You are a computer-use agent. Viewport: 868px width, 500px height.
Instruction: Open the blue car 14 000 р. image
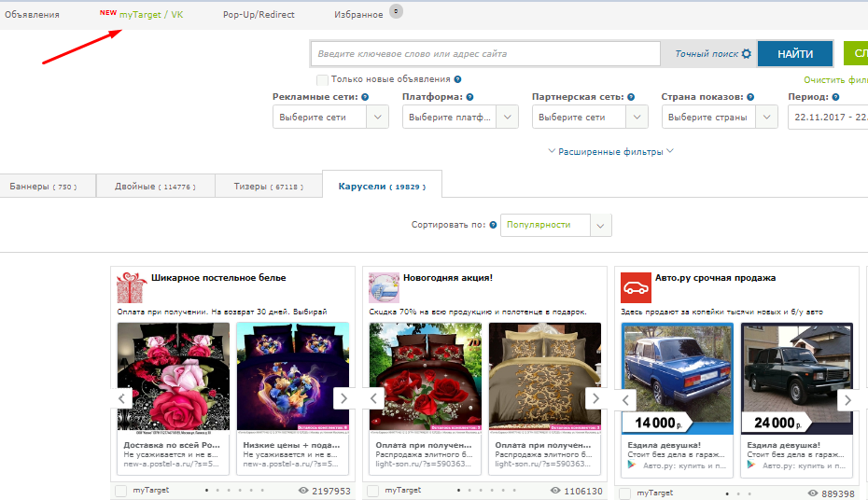point(678,379)
